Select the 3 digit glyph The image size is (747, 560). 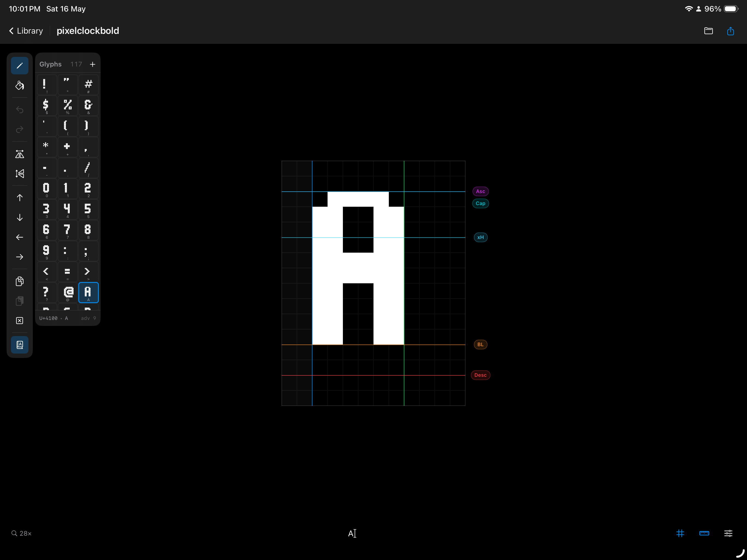47,209
